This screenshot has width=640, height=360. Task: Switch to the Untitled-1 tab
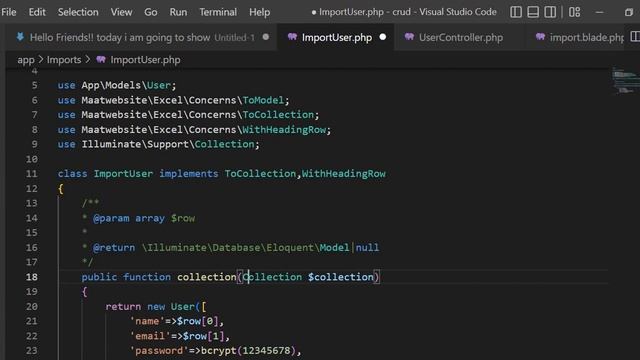(x=141, y=38)
